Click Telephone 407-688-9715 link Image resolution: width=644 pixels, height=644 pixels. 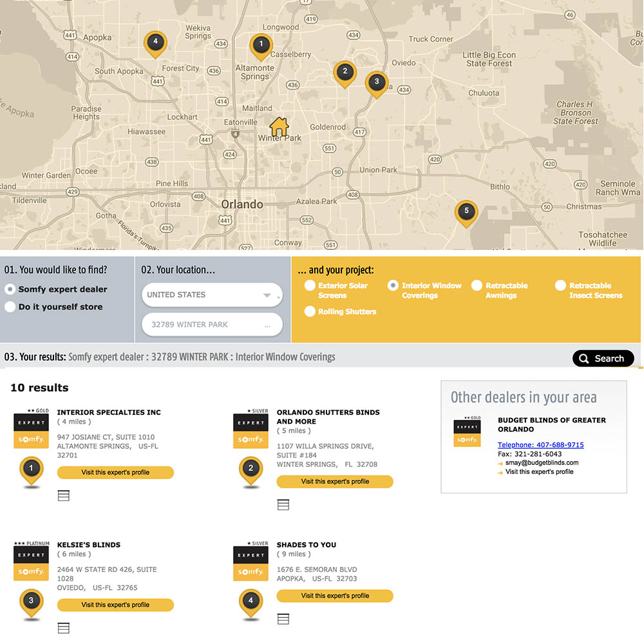540,445
